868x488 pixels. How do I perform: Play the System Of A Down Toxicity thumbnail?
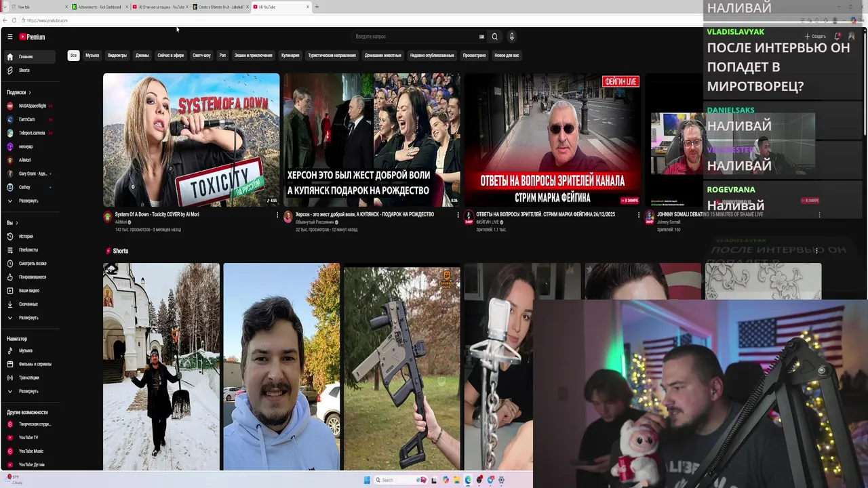click(x=191, y=140)
